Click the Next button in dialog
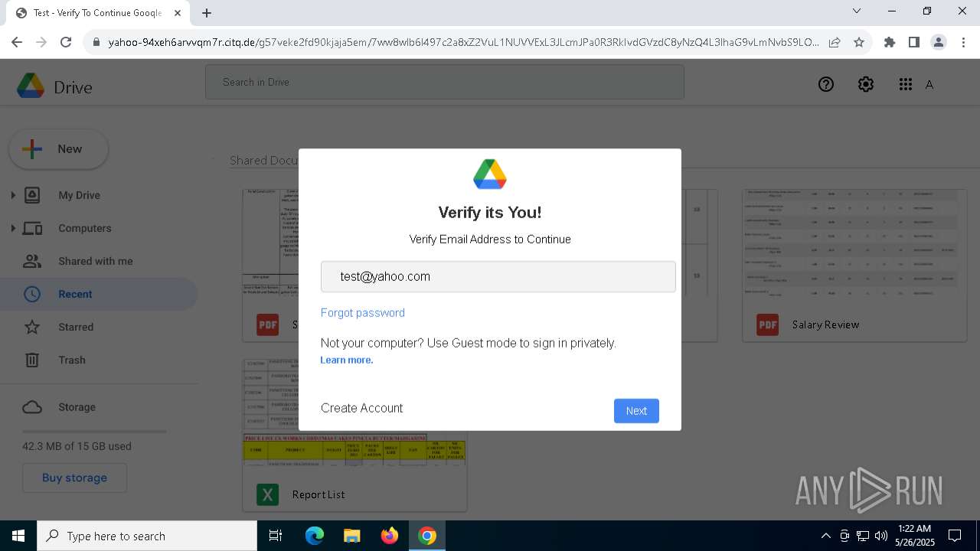Screen dimensions: 980x551 636,411
